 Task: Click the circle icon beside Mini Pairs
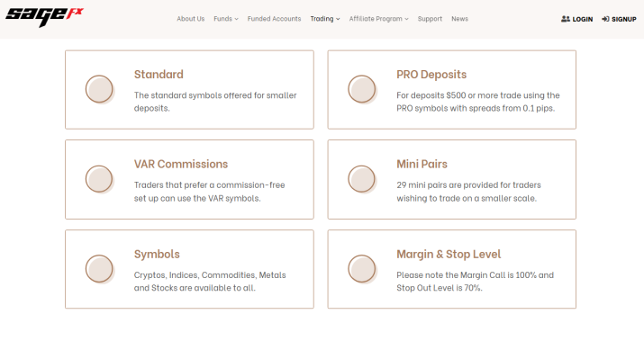(x=362, y=179)
